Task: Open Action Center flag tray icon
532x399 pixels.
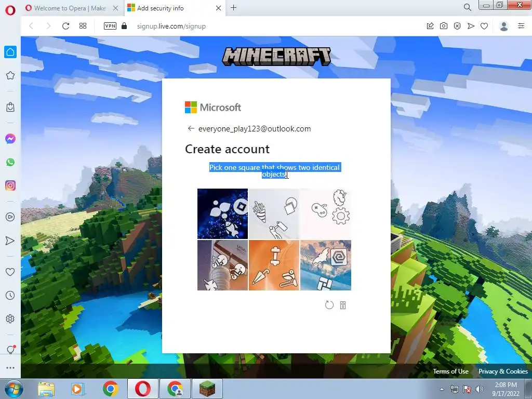Action: point(467,389)
